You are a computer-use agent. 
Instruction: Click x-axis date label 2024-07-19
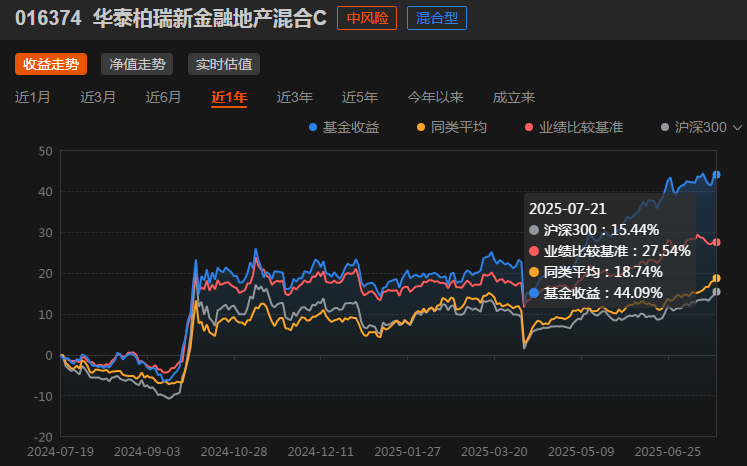pos(61,452)
